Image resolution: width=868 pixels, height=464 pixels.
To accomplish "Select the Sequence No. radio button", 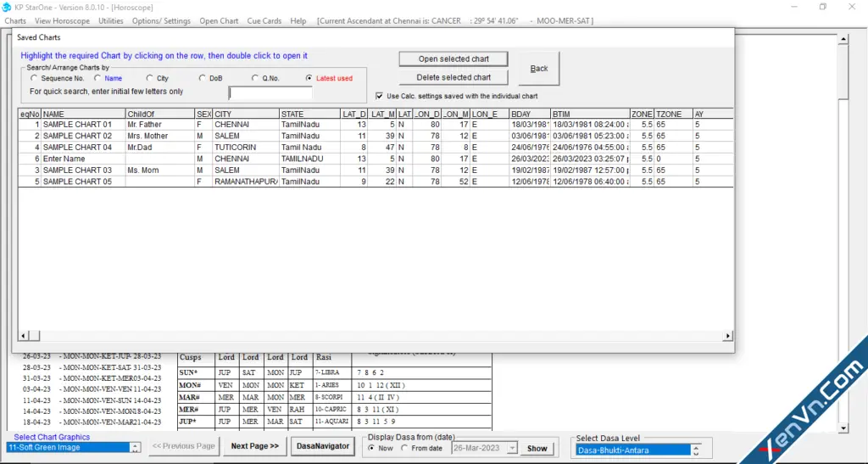I will pos(34,78).
